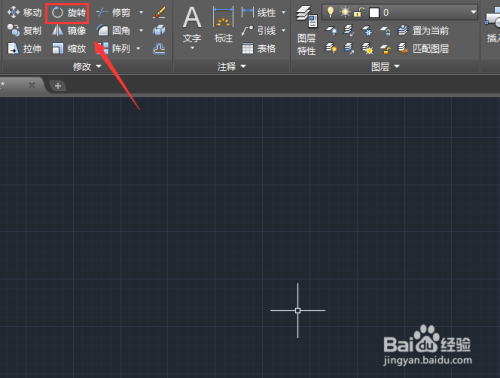Open a new drawing tab with plus
The width and height of the screenshot is (500, 378).
point(58,86)
